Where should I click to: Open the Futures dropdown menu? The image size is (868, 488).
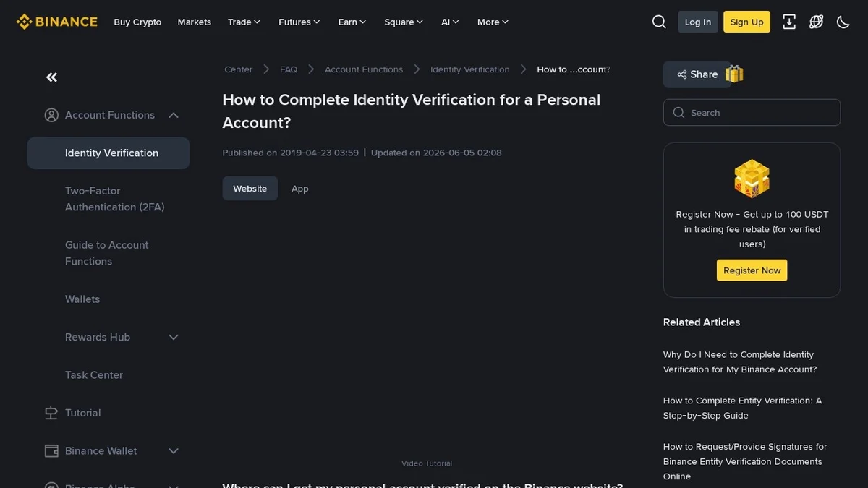point(299,22)
